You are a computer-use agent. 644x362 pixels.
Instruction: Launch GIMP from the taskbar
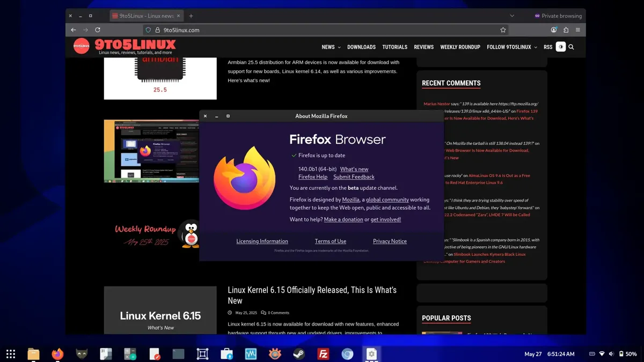tap(82, 354)
